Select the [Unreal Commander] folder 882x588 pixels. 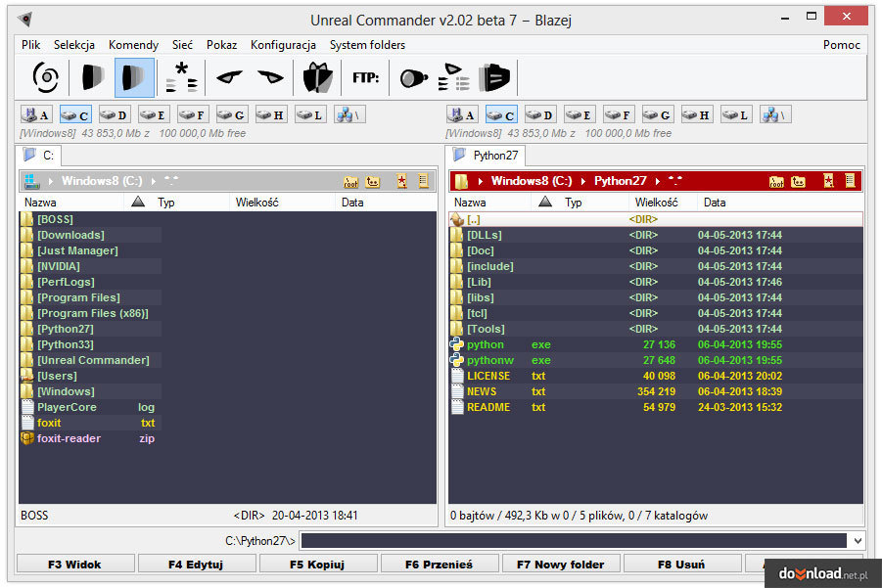tap(93, 360)
